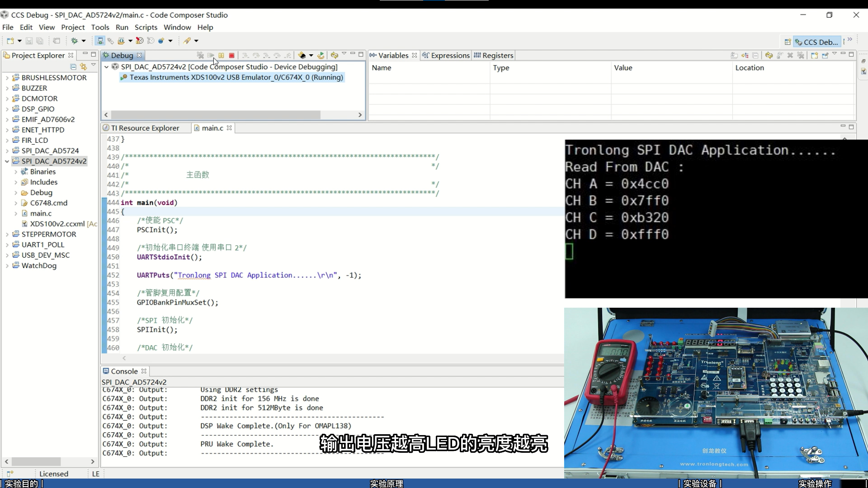
Task: Open the Debug view menu triangle
Action: pos(344,54)
